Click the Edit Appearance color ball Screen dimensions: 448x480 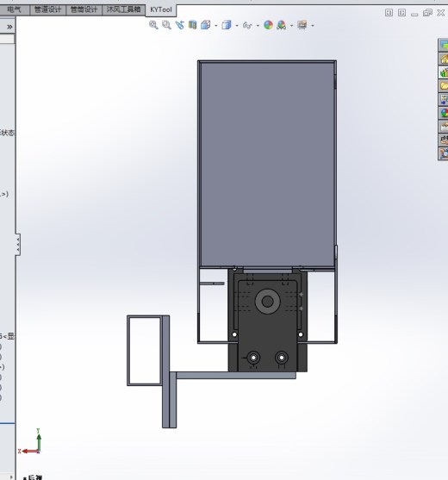pyautogui.click(x=268, y=25)
